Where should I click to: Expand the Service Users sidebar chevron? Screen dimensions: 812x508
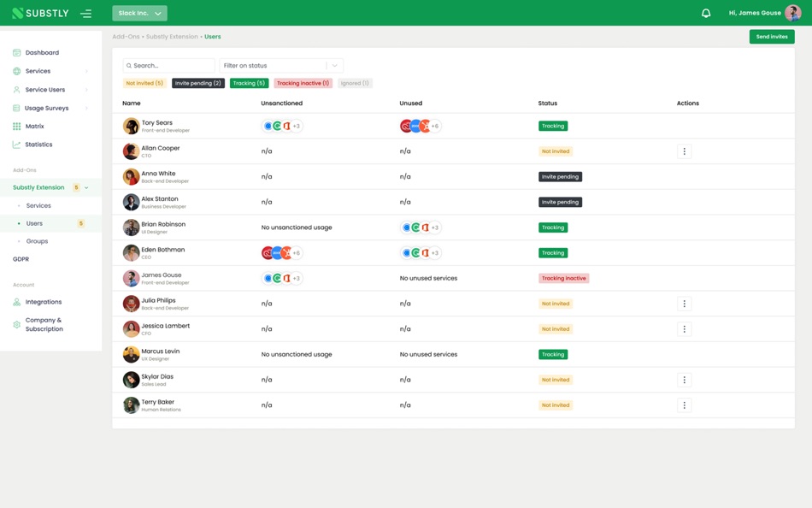point(86,90)
